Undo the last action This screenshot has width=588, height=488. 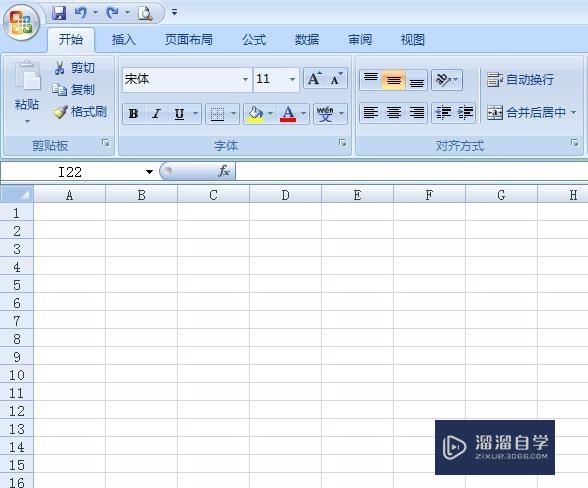tap(80, 13)
